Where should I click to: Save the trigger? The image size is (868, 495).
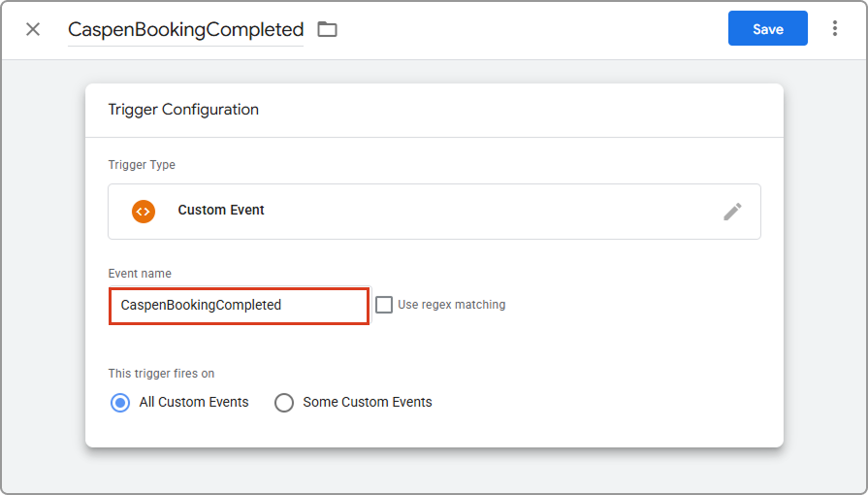pos(767,29)
